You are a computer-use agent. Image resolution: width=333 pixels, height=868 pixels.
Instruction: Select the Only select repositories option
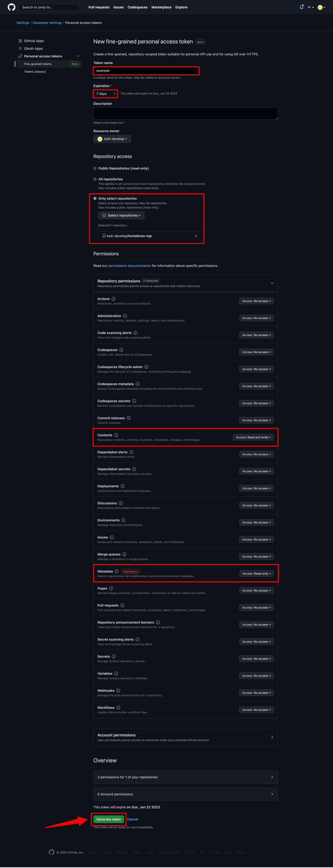[95, 198]
